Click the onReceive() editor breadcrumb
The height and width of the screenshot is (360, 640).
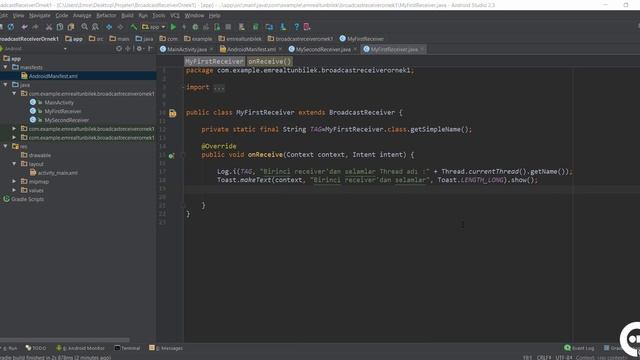tap(269, 62)
